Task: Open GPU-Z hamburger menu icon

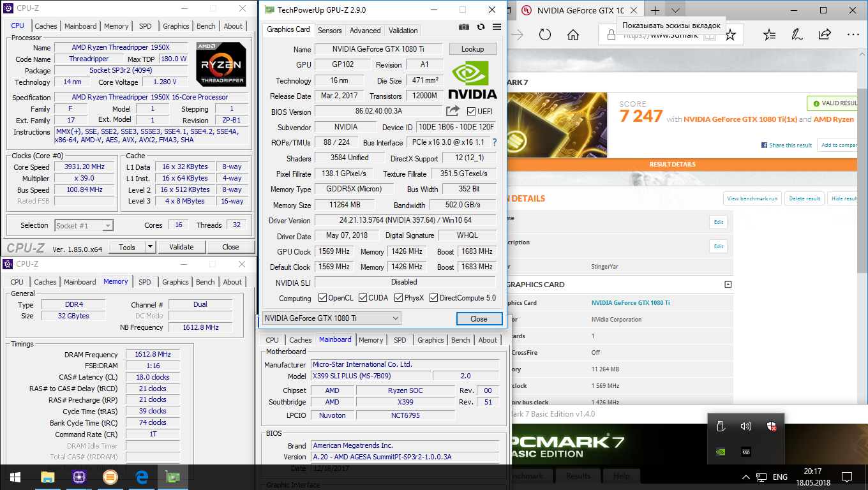Action: (497, 27)
